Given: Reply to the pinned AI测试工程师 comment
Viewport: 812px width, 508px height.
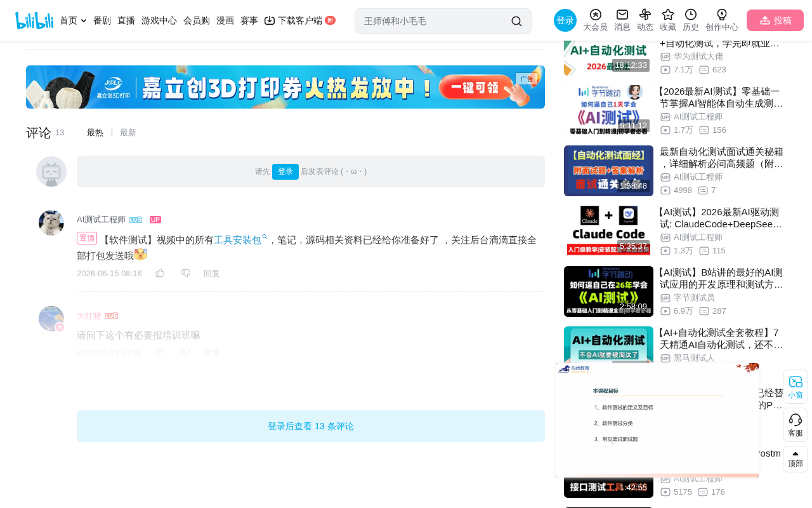Looking at the screenshot, I should tap(212, 274).
